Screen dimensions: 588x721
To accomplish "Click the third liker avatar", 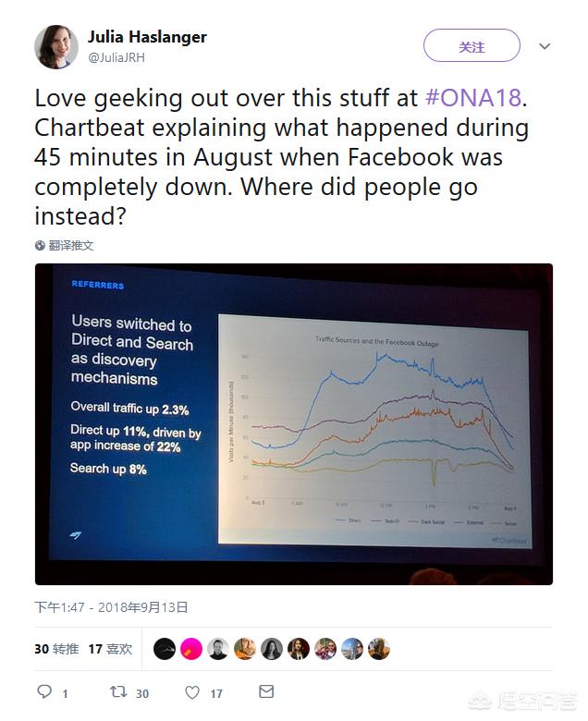I will point(217,649).
